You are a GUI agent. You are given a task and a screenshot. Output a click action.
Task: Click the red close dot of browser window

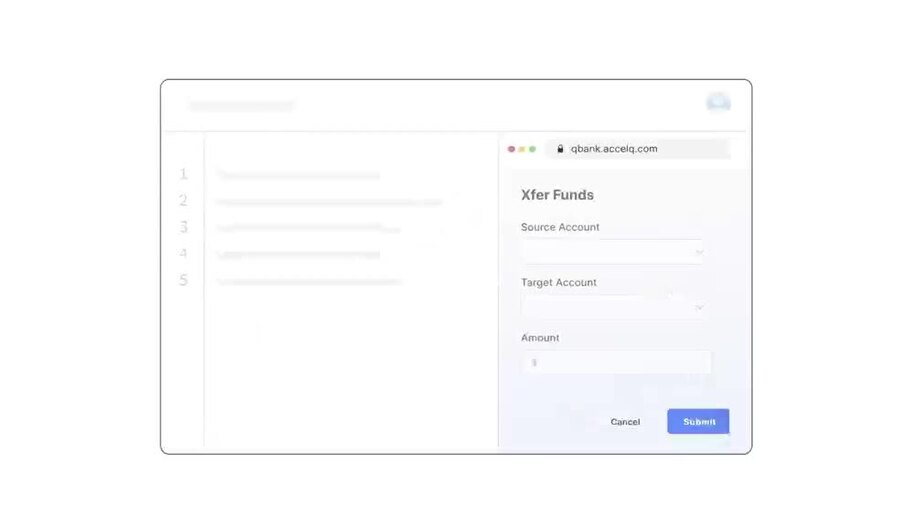[511, 149]
